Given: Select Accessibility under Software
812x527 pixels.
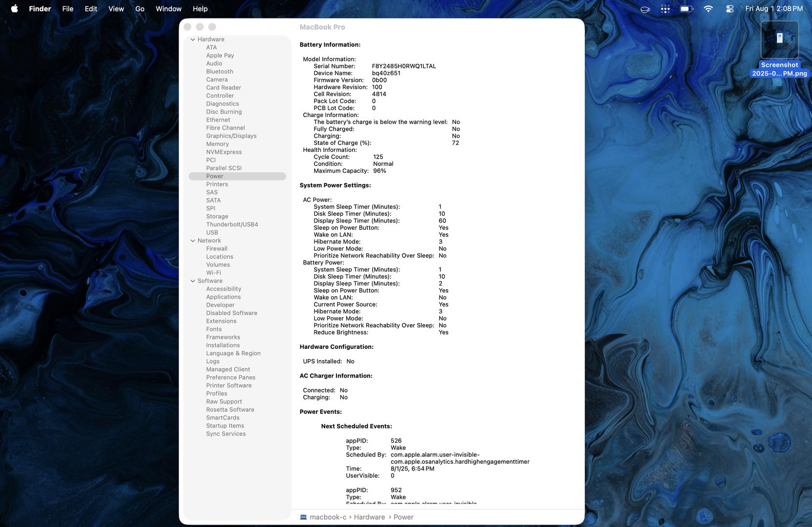Looking at the screenshot, I should pos(224,289).
